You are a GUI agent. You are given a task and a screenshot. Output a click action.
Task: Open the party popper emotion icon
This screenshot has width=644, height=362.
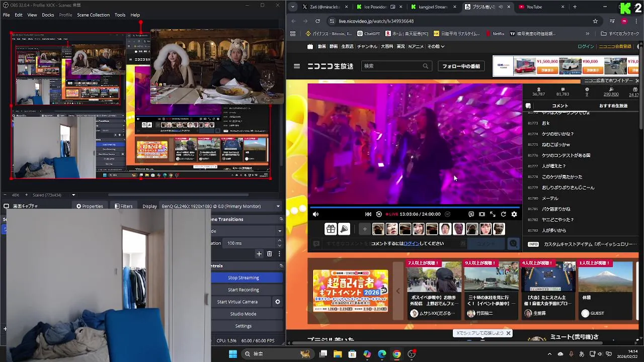point(344,229)
